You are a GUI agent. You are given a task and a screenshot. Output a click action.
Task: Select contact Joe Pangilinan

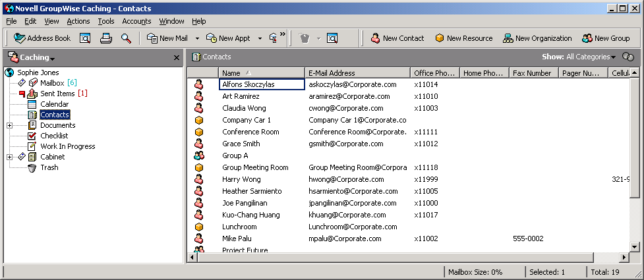point(245,203)
